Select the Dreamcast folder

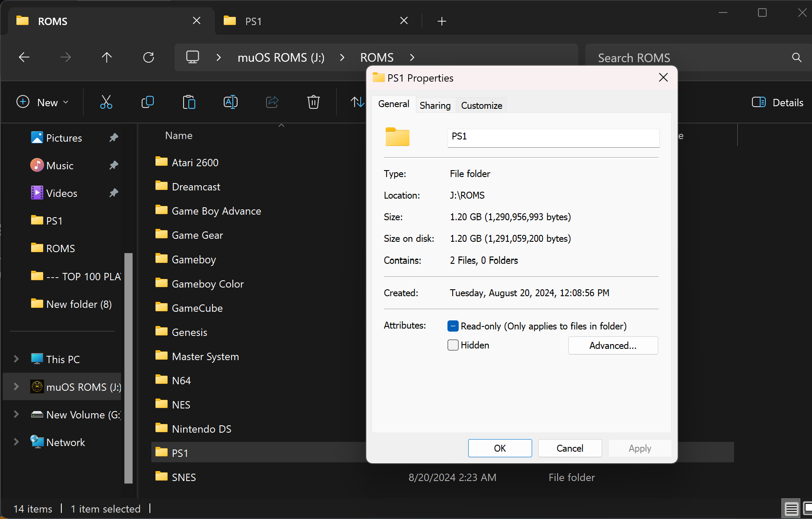(188, 187)
